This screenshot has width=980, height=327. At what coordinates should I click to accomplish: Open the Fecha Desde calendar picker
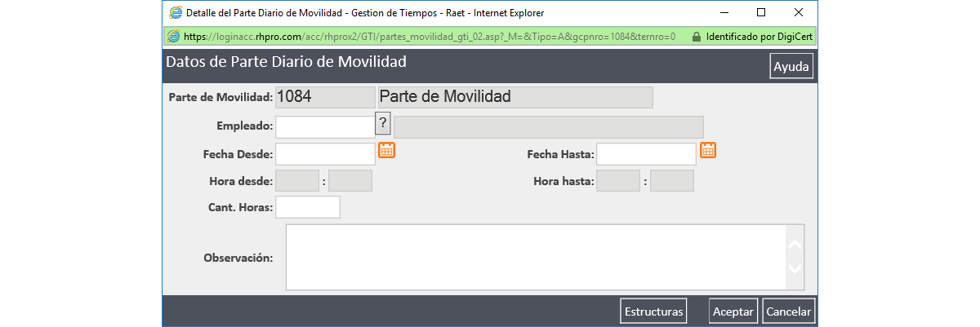(x=387, y=150)
